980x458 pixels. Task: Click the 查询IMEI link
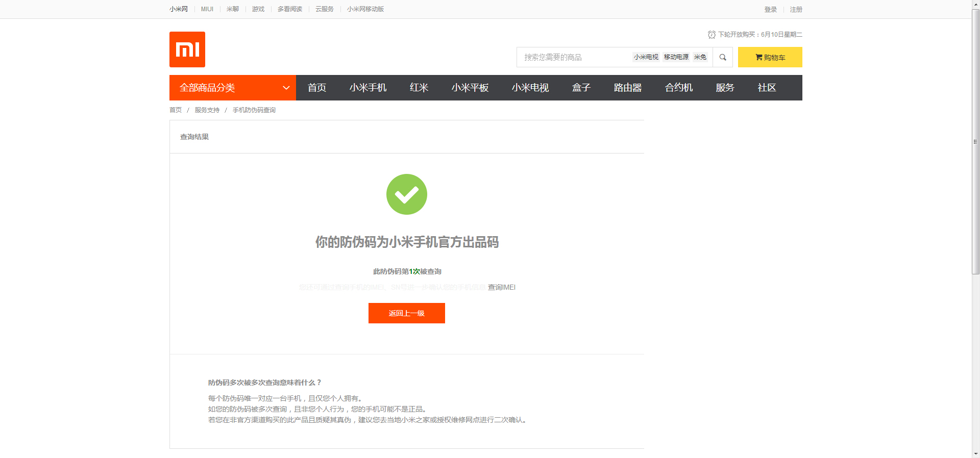pyautogui.click(x=502, y=287)
